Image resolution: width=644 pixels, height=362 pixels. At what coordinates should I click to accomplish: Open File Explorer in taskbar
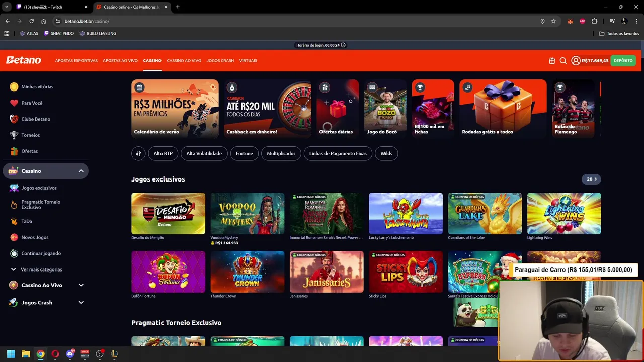[x=26, y=354]
